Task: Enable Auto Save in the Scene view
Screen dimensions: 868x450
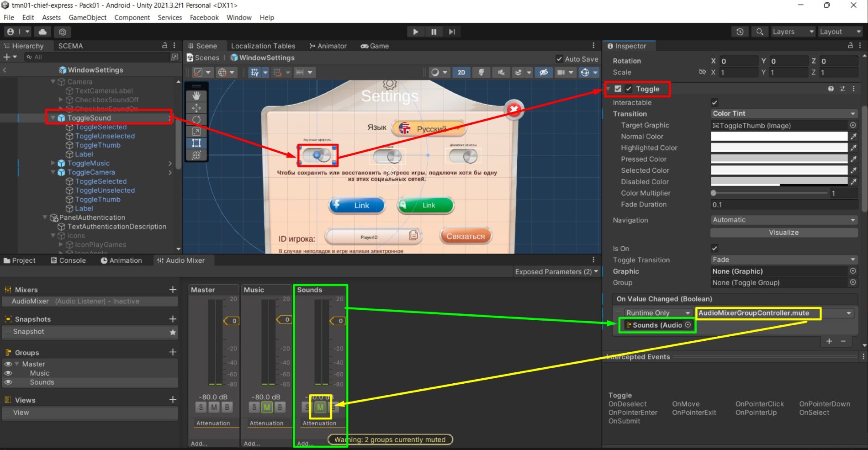Action: coord(559,58)
